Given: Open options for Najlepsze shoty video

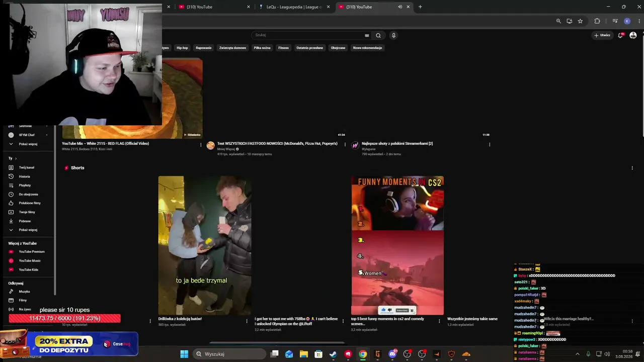Looking at the screenshot, I should click(x=490, y=145).
